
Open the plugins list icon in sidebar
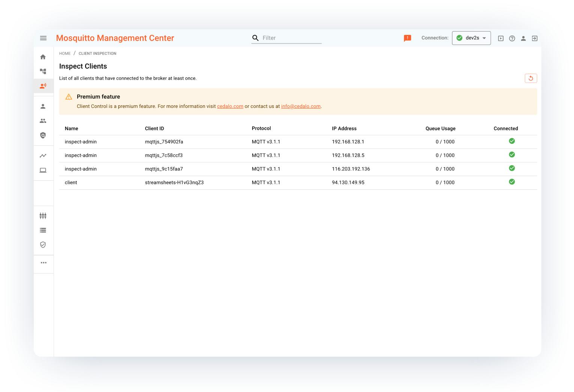pos(43,230)
